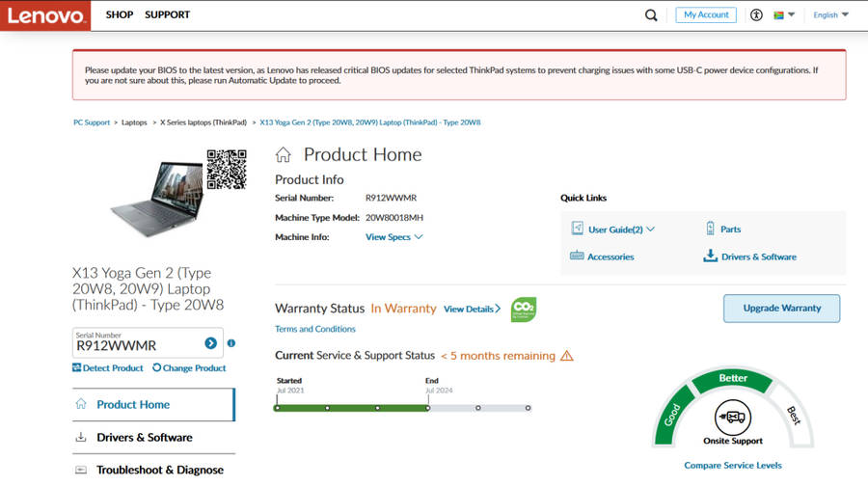Click the search magnifier icon in header
The width and height of the screenshot is (868, 486).
(x=652, y=15)
